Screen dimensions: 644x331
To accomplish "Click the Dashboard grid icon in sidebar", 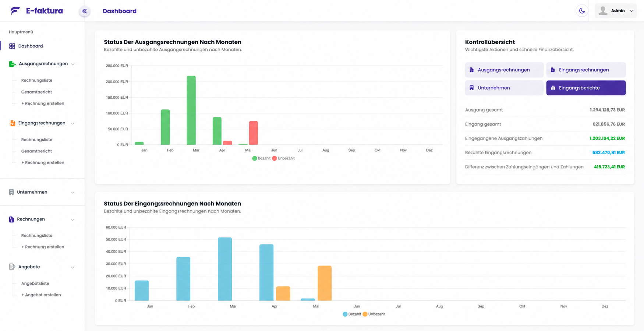I will (x=12, y=46).
